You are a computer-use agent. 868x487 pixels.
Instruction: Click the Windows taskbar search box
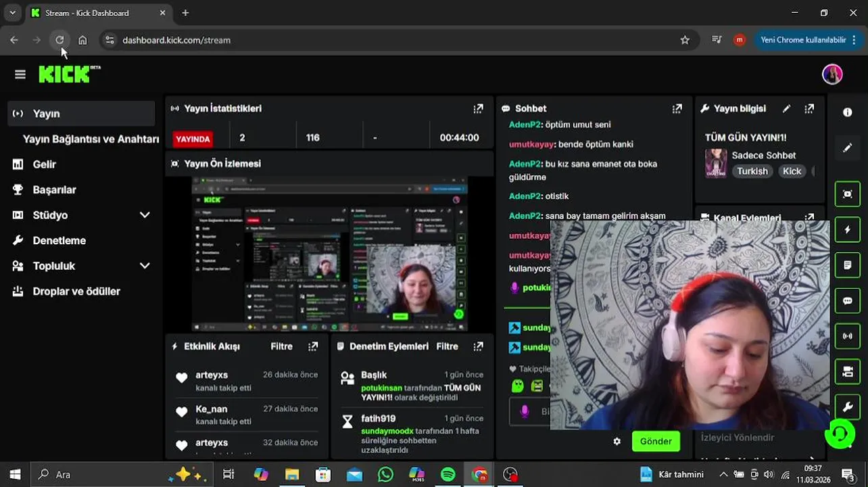[x=122, y=475]
